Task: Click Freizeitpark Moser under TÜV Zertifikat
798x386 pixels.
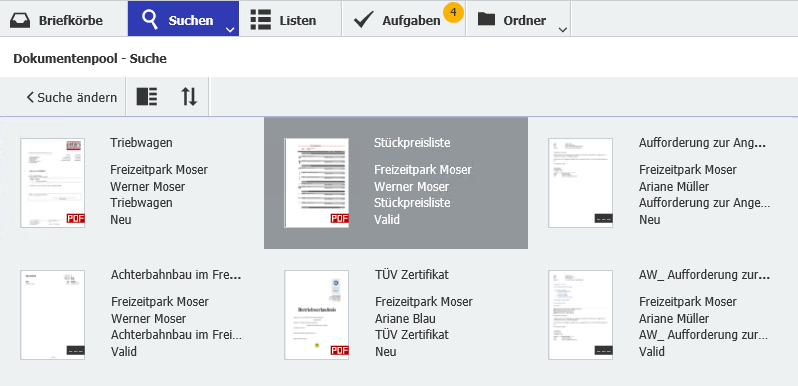Action: (x=423, y=302)
